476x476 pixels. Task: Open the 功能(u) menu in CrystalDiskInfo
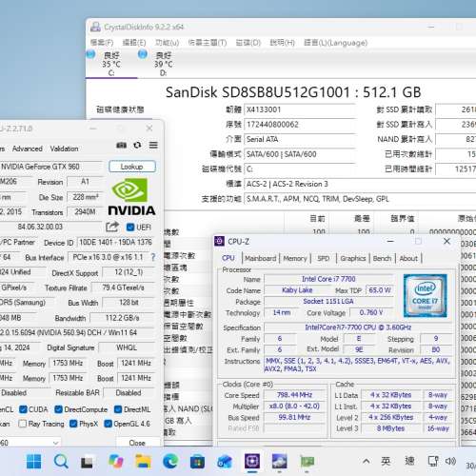coord(167,43)
